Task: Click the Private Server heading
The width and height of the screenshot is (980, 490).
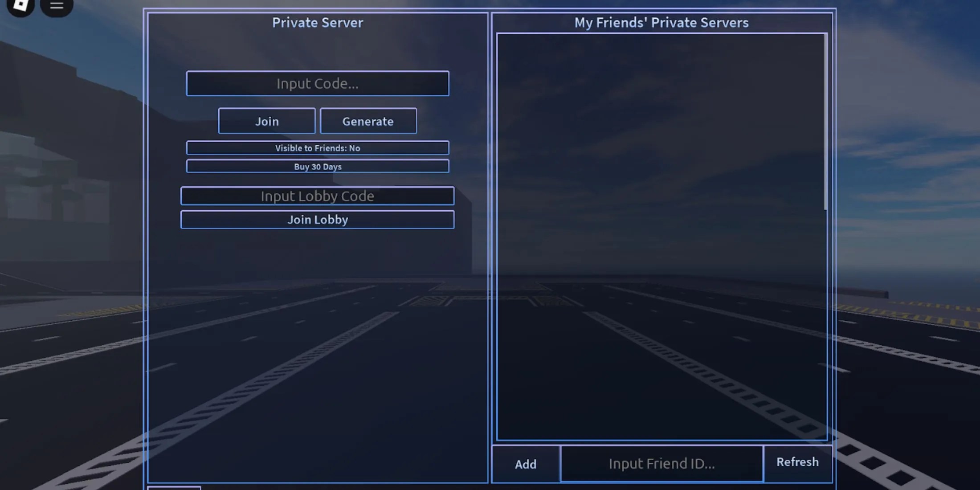Action: coord(317,23)
